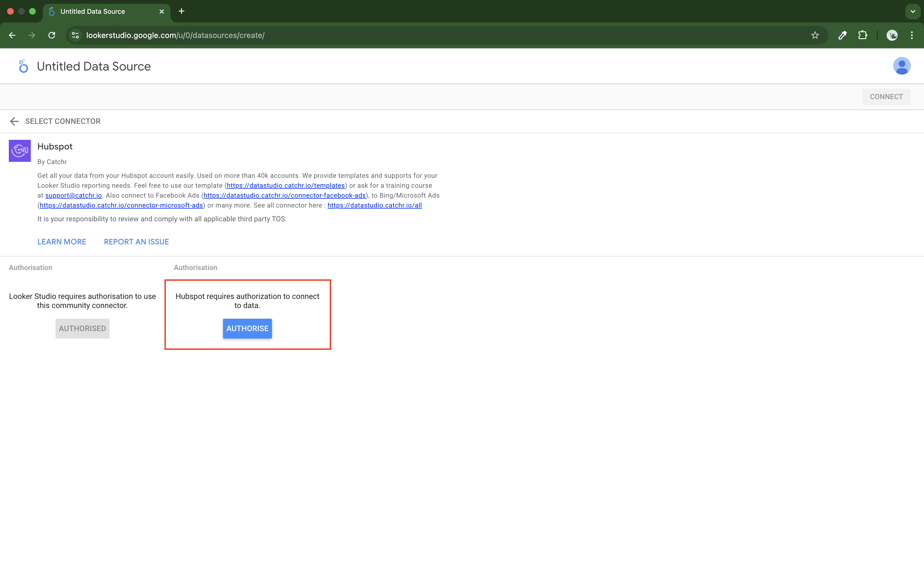Click the CONNECT button
Image resolution: width=924 pixels, height=578 pixels.
click(886, 97)
